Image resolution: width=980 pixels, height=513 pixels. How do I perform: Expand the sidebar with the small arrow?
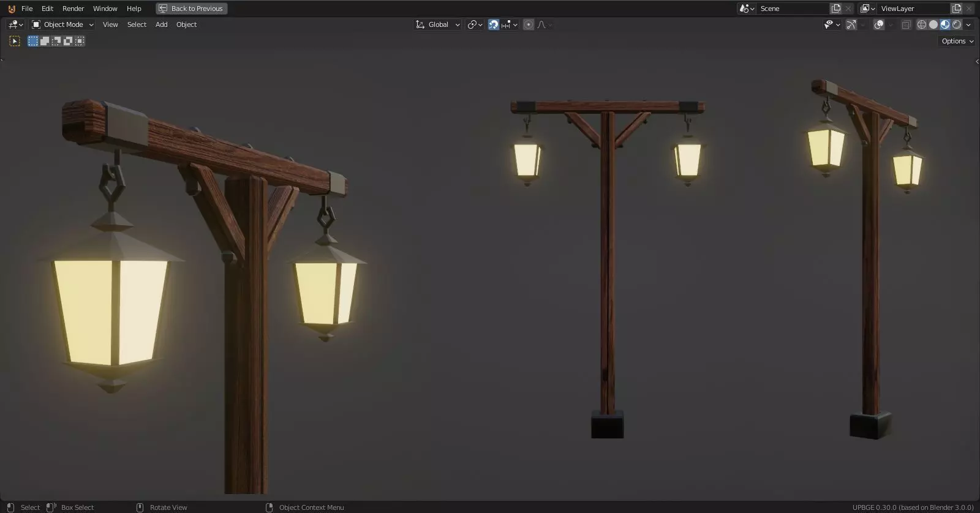click(976, 61)
